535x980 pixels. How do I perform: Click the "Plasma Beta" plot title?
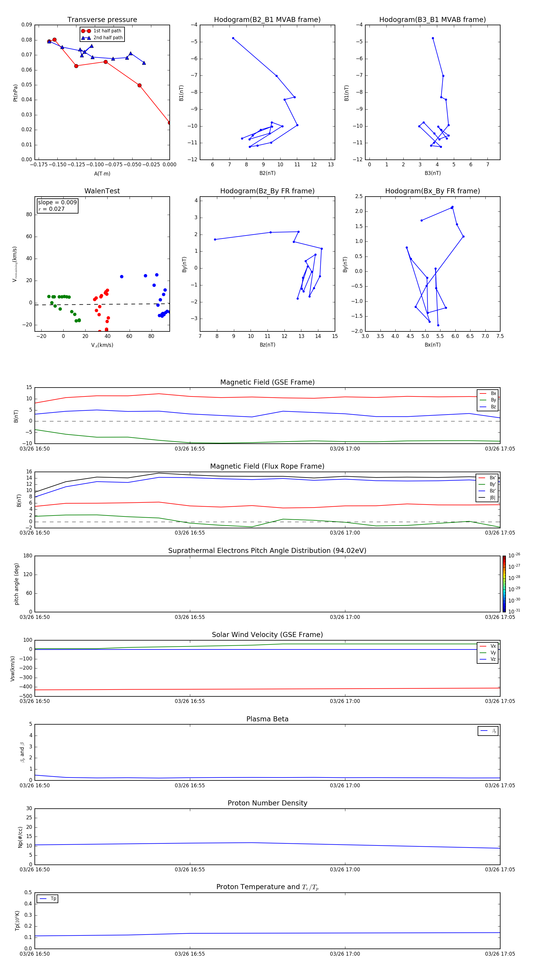pyautogui.click(x=267, y=719)
